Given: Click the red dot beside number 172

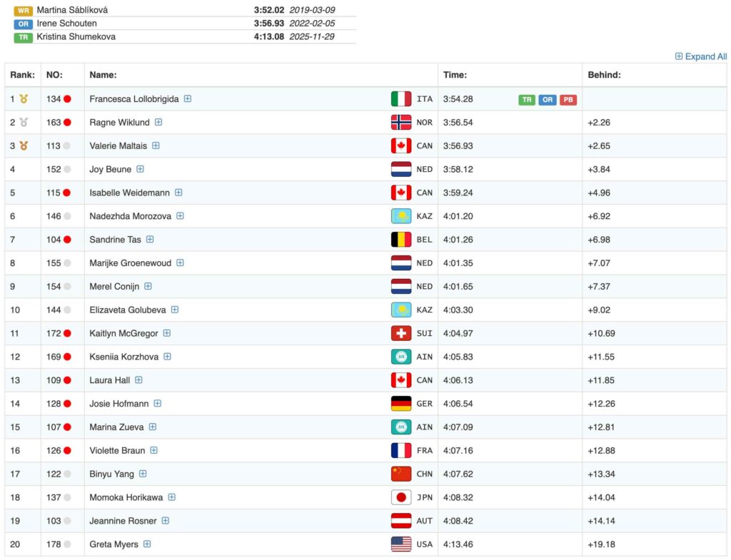Looking at the screenshot, I should coord(67,333).
